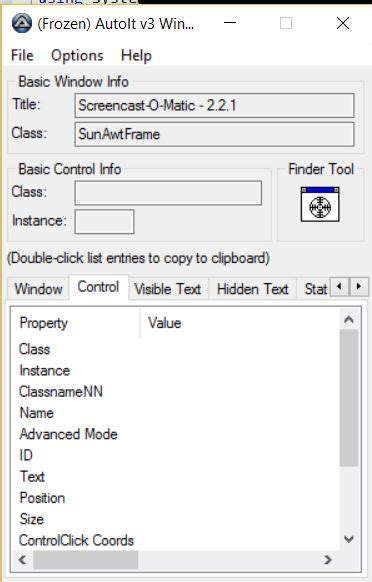Click the vertical scrollbar thumb in list
Viewport: 372px width, 582px height.
click(x=349, y=397)
